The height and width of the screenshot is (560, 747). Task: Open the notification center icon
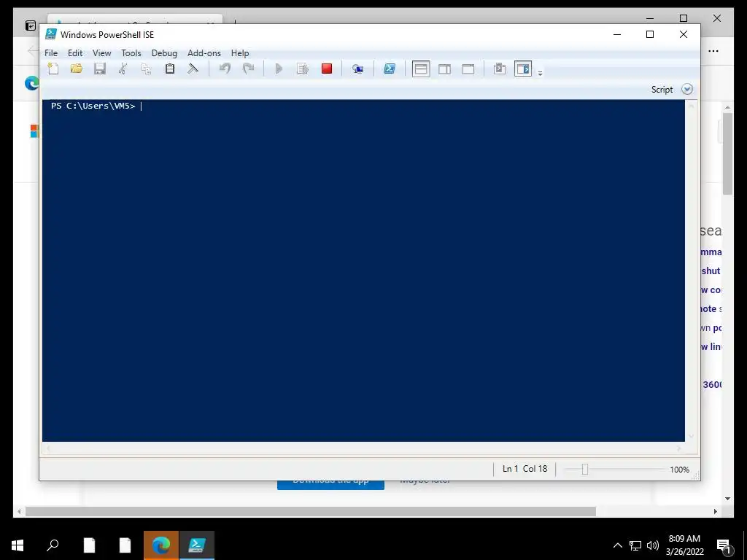point(724,545)
